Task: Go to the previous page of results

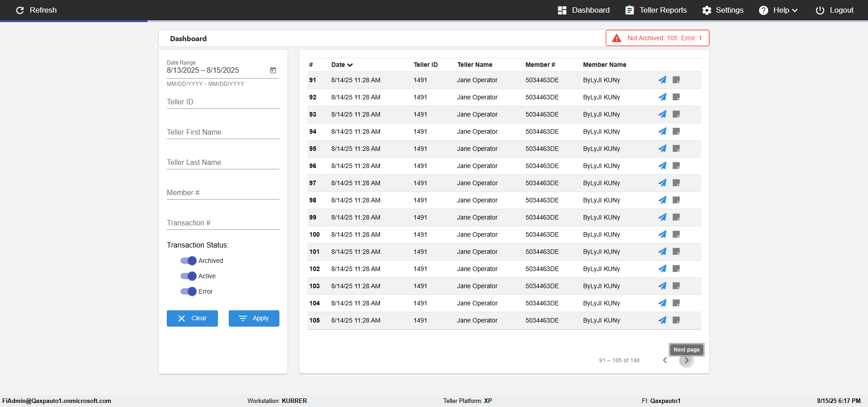Action: click(x=665, y=360)
